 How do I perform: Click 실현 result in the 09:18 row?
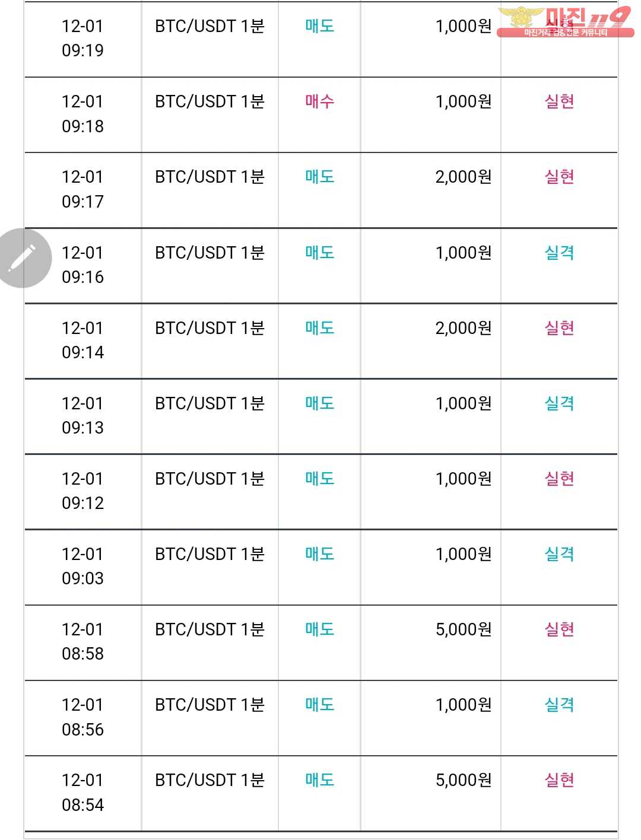tap(559, 101)
